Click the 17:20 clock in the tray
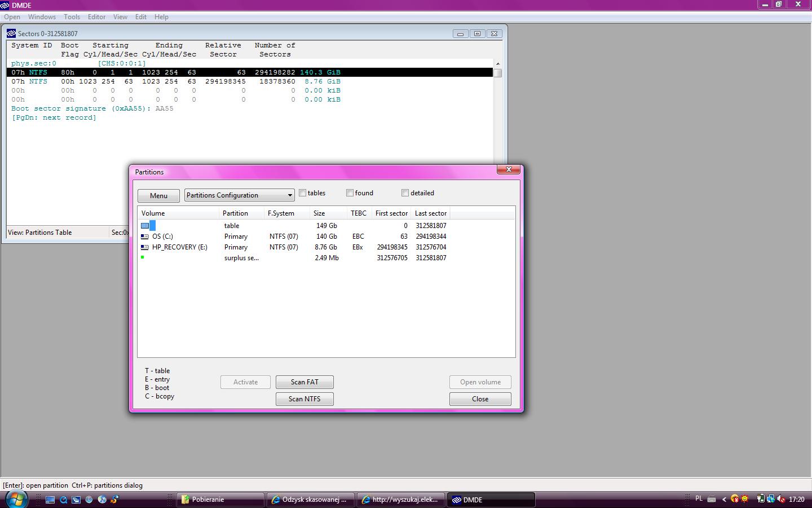The image size is (812, 508). [x=796, y=500]
